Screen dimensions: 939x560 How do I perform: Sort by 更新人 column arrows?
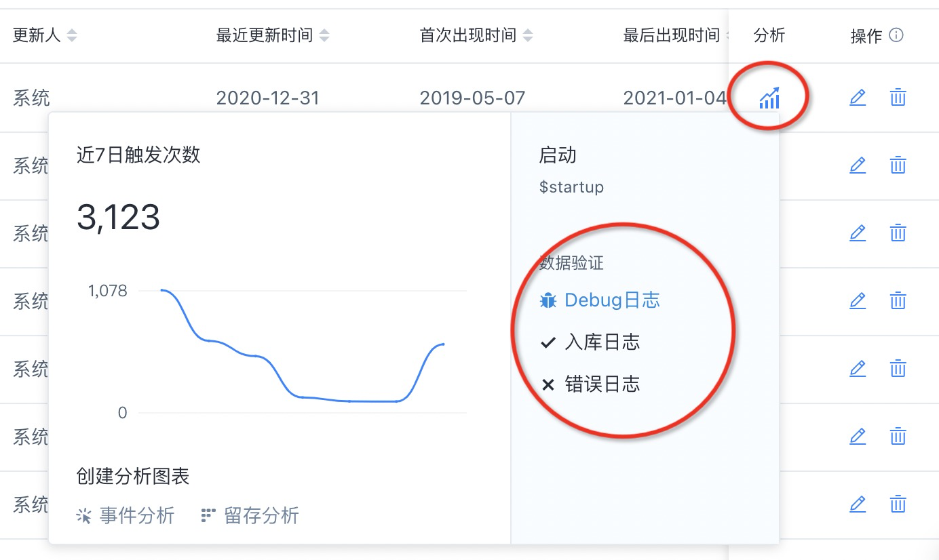[72, 35]
